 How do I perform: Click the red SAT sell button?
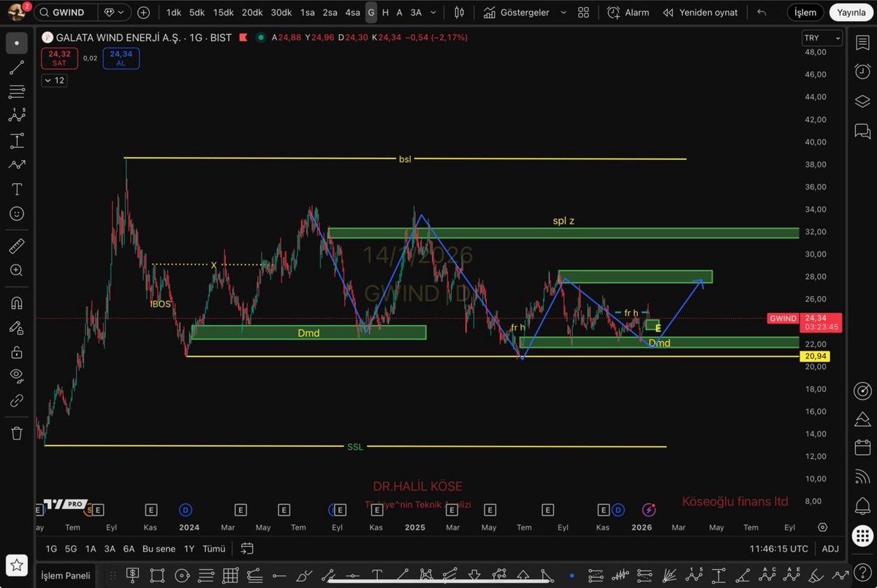59,58
